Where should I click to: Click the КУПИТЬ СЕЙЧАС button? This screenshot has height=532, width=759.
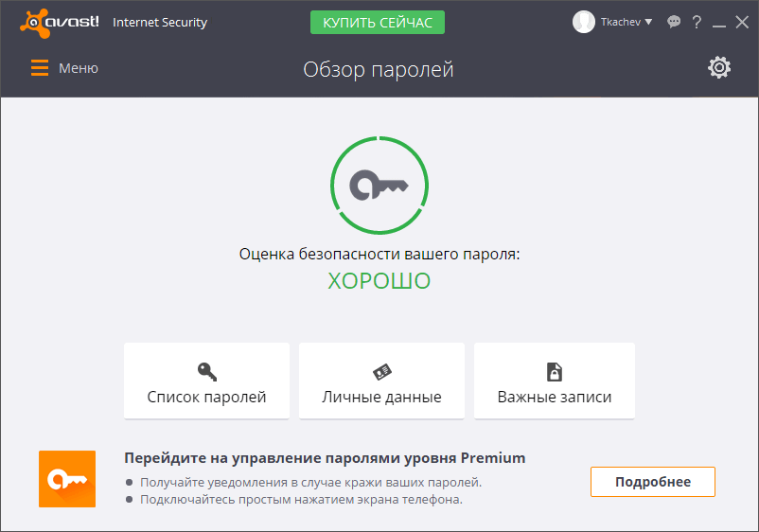point(378,23)
